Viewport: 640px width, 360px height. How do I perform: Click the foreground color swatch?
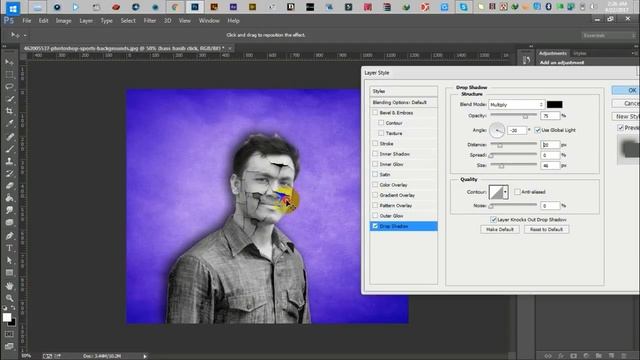click(x=7, y=317)
